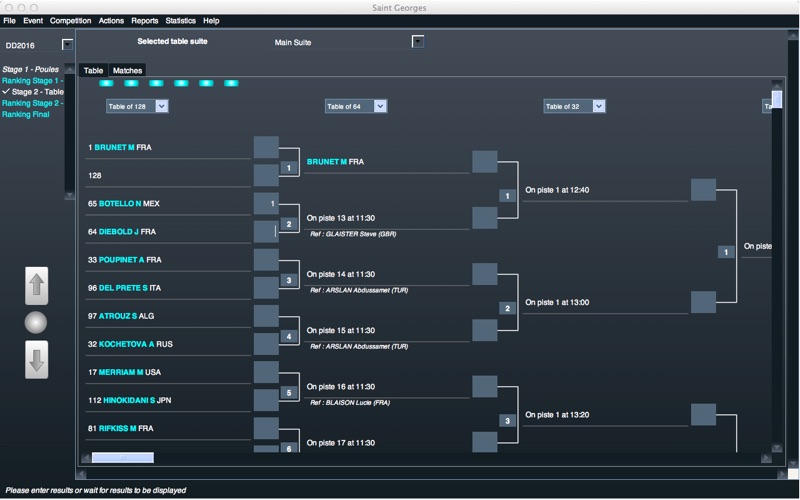Click the first cyan indicator light under tabs
Screen dimensions: 800x500
coord(106,83)
